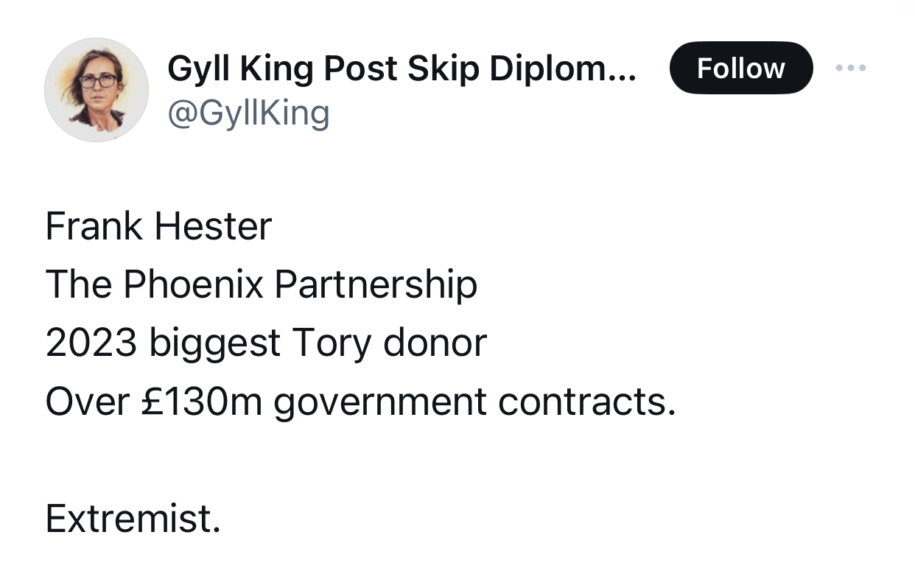Click the word 'Hester' in the tweet
The height and width of the screenshot is (588, 915).
tap(214, 226)
